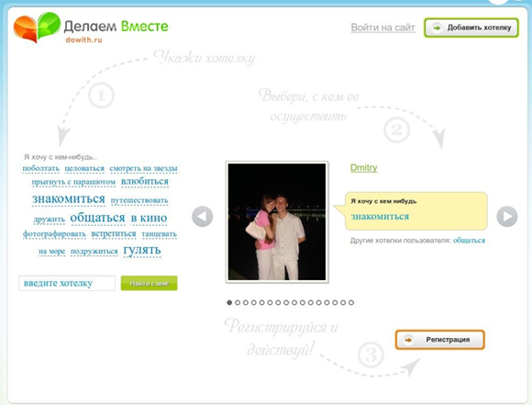Open Dmitry's profile link

(x=364, y=167)
